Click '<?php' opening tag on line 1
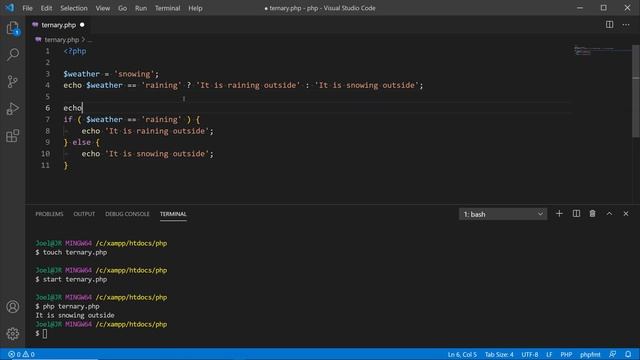 [x=75, y=51]
